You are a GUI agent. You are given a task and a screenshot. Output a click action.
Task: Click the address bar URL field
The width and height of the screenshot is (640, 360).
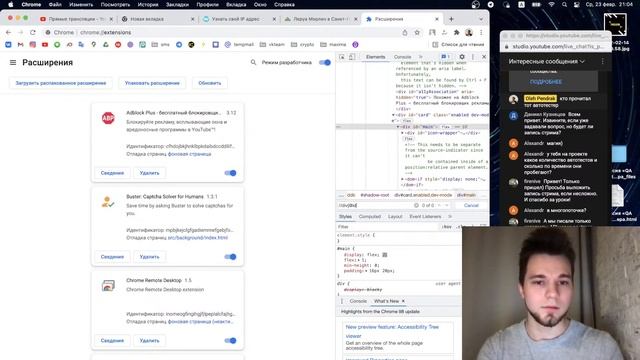(220, 32)
